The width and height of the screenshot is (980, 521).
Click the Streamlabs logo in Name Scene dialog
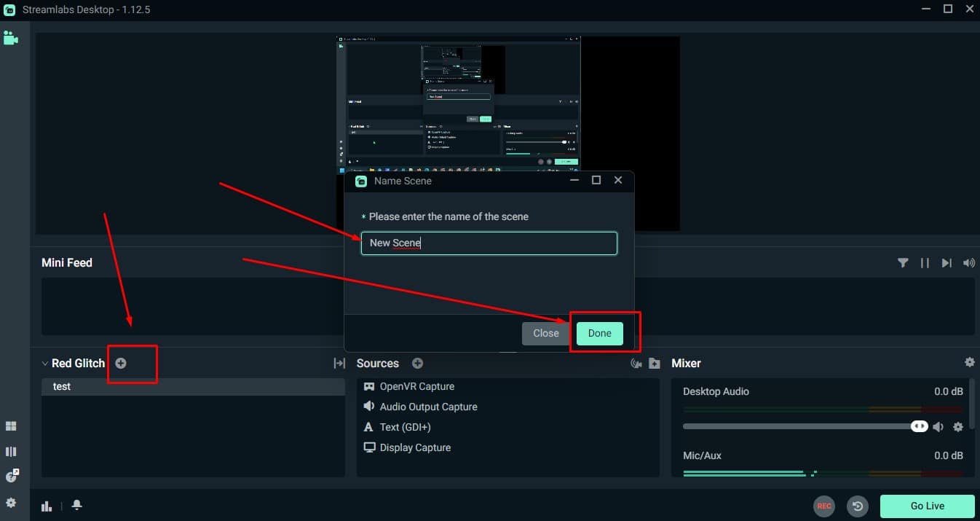click(361, 181)
